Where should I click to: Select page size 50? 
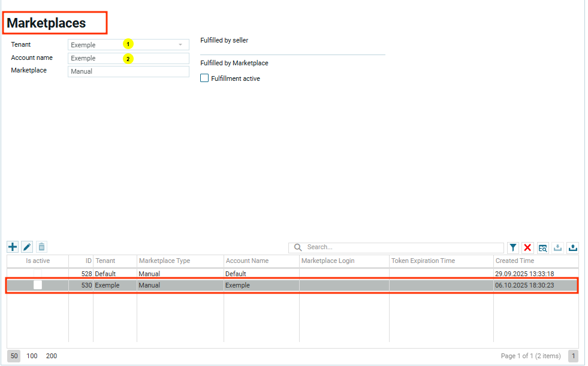[x=14, y=356]
